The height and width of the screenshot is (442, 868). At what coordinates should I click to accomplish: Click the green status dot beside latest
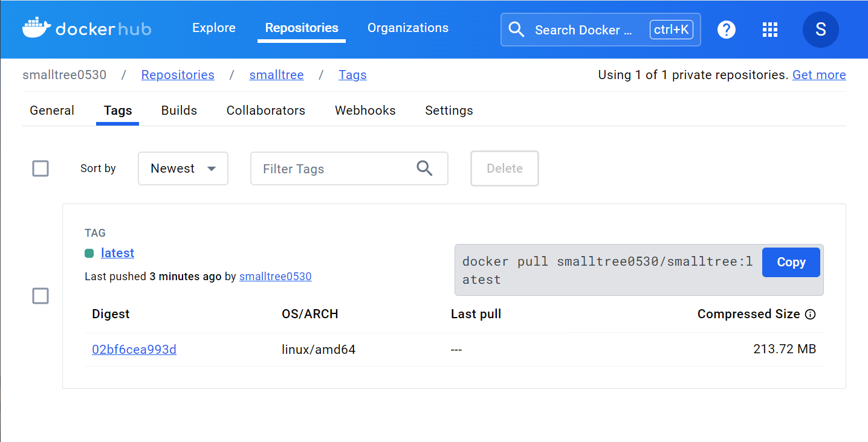point(89,254)
